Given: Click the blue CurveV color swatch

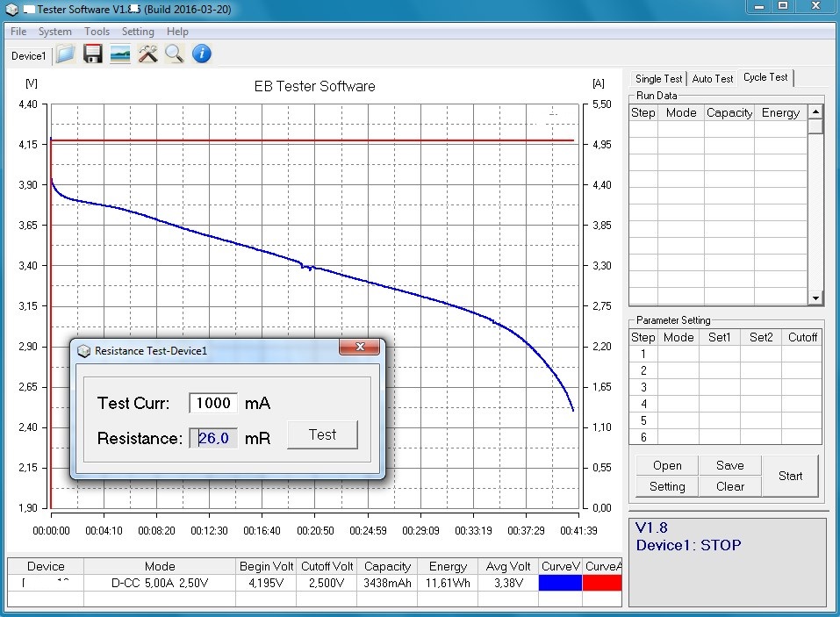Looking at the screenshot, I should pyautogui.click(x=559, y=583).
